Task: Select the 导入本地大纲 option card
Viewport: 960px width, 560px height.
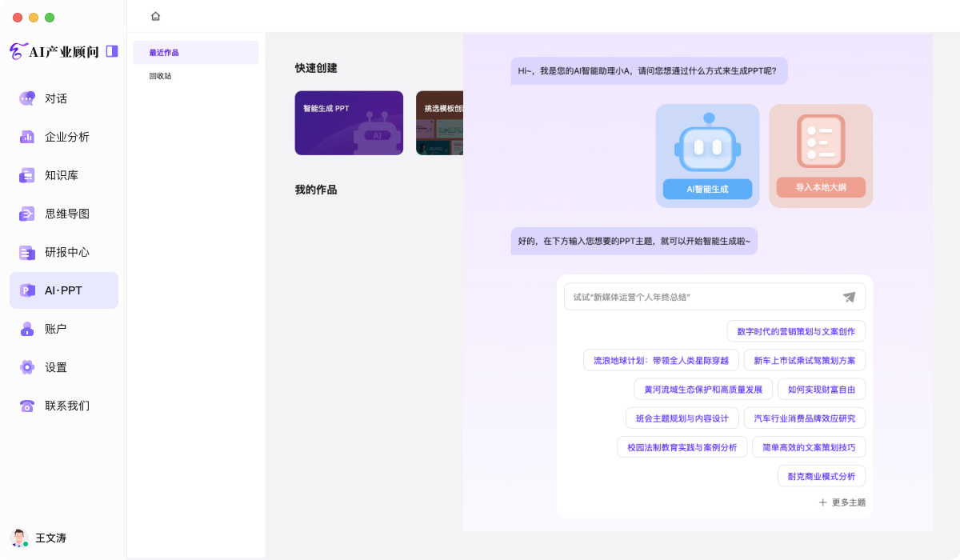Action: coord(821,155)
